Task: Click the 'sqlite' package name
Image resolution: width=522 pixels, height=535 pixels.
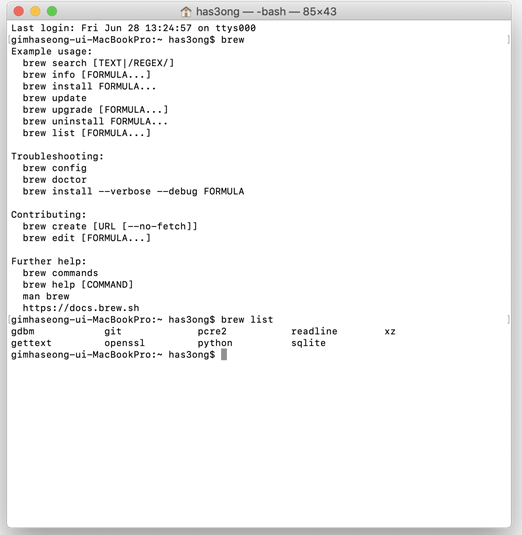Action: coord(308,343)
